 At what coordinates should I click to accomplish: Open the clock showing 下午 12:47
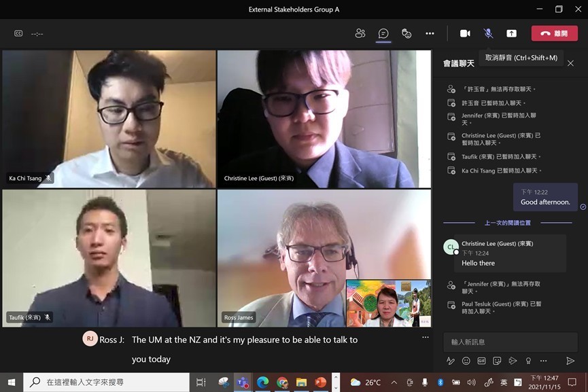click(544, 382)
